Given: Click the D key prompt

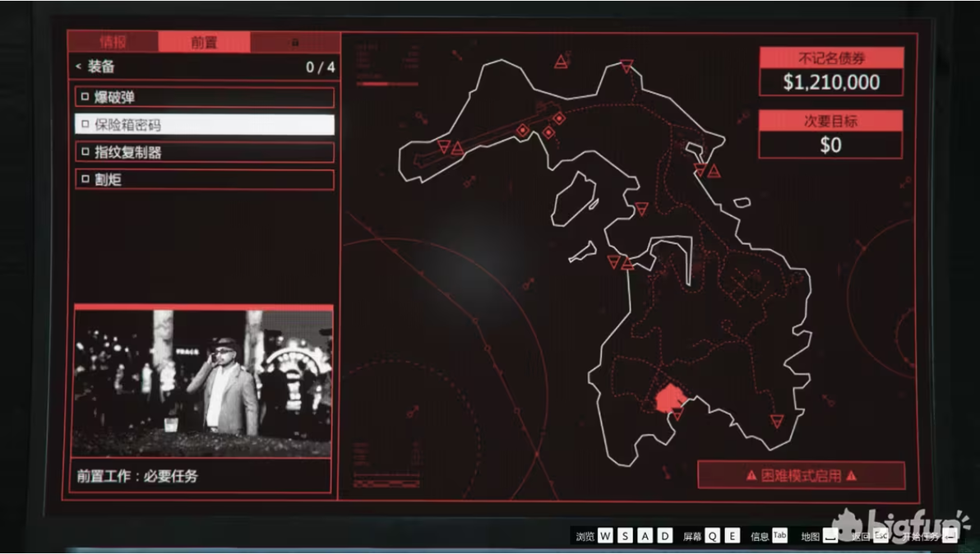Looking at the screenshot, I should [x=666, y=536].
